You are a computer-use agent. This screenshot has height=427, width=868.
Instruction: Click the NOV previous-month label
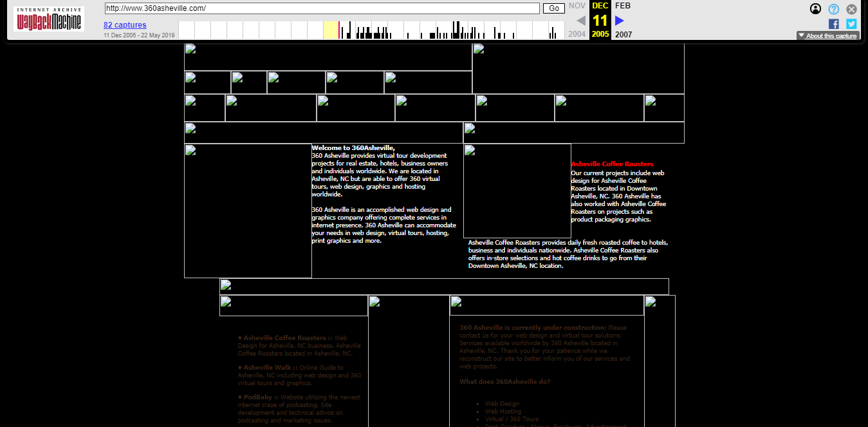click(x=577, y=6)
